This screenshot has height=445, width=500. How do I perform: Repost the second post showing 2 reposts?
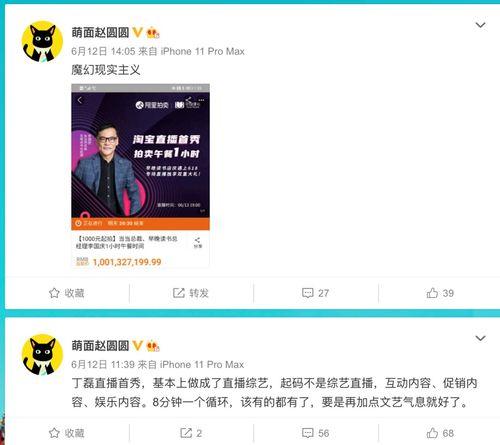[191, 433]
